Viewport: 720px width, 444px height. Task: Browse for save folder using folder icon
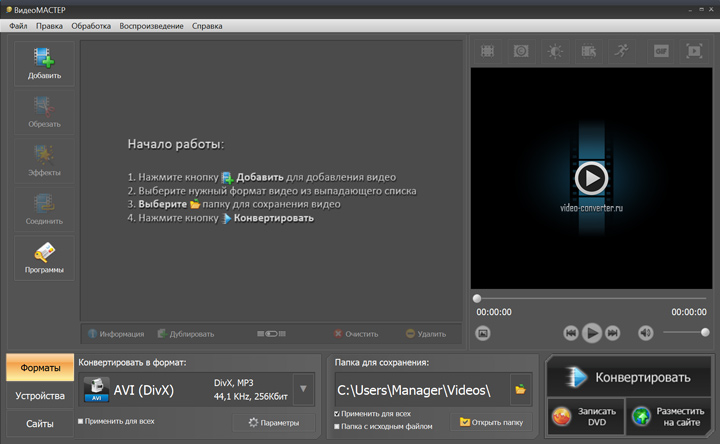click(520, 390)
